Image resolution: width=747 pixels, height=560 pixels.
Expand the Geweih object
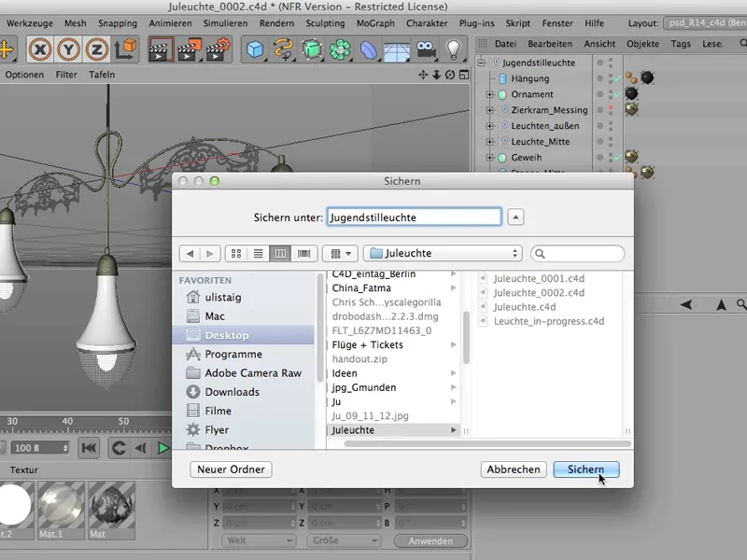coord(489,157)
